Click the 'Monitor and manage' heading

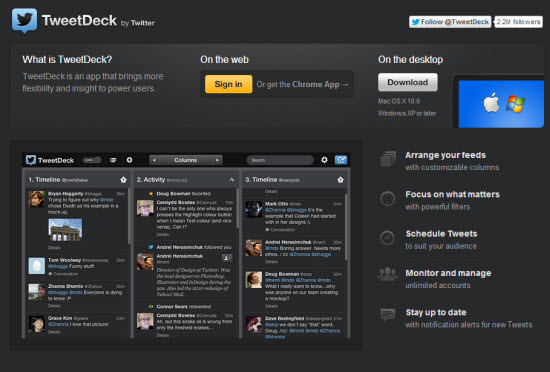[448, 273]
